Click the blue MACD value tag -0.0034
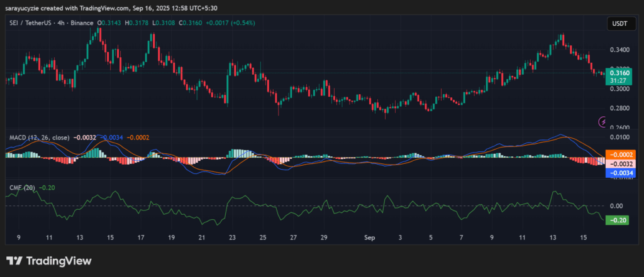Image resolution: width=644 pixels, height=277 pixels. tap(621, 173)
